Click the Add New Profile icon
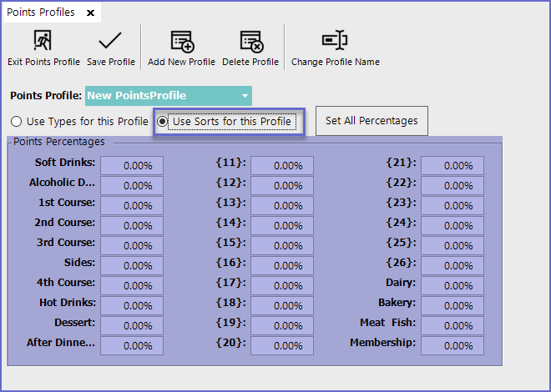551x392 pixels. 181,40
